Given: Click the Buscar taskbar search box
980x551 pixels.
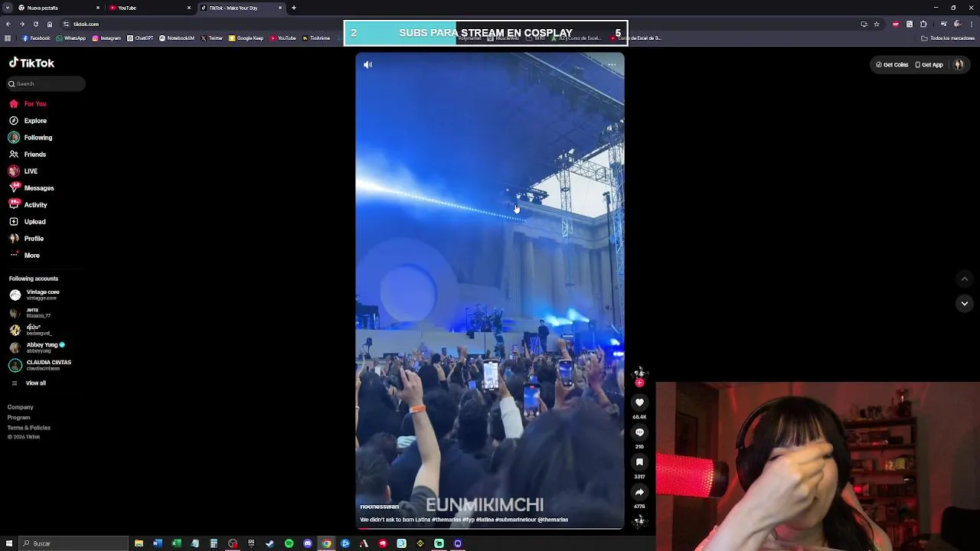Looking at the screenshot, I should (74, 543).
